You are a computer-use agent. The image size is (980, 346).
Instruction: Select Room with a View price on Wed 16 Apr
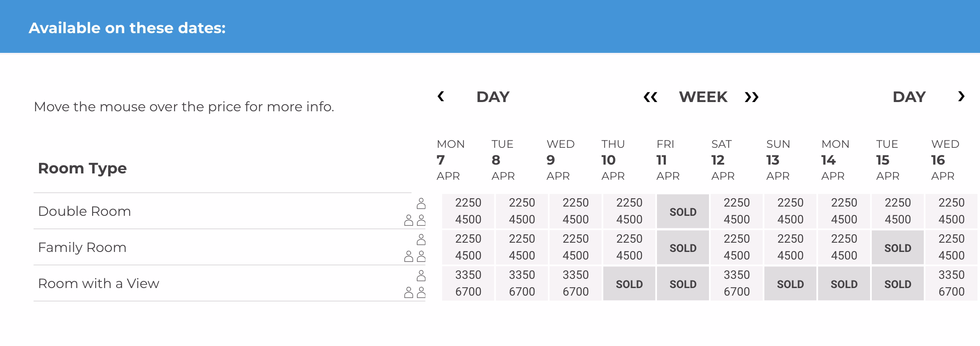951,283
